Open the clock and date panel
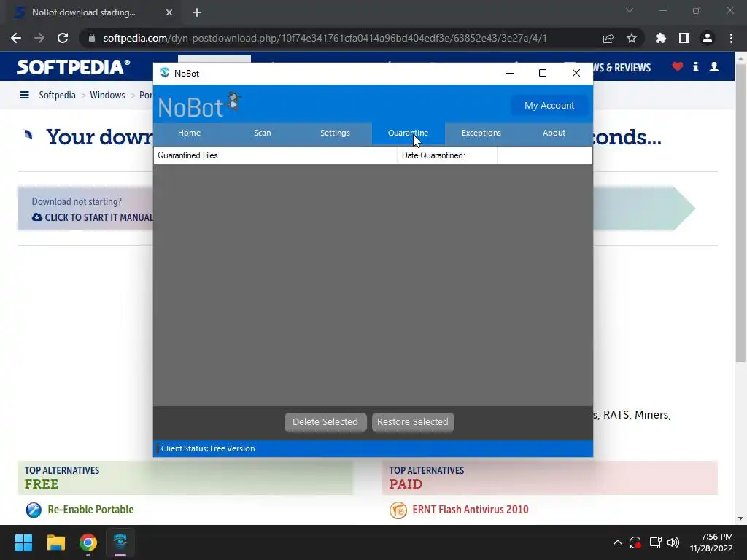747x560 pixels. [x=711, y=542]
